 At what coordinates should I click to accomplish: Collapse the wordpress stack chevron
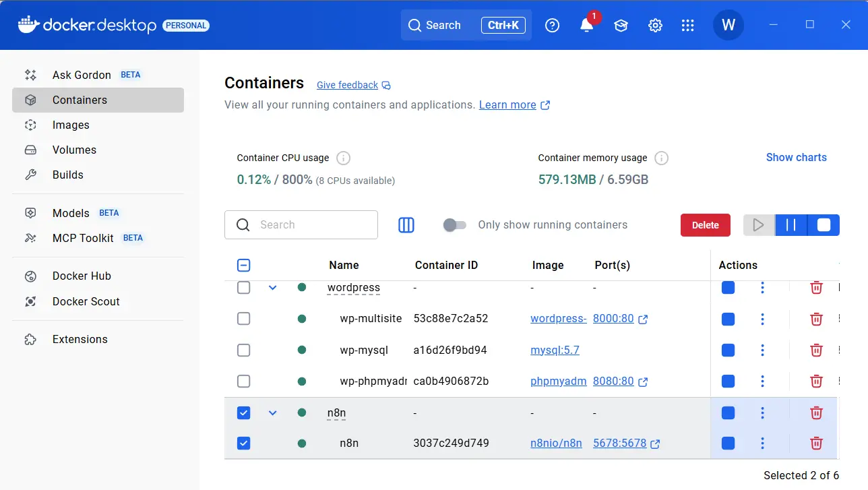[273, 288]
